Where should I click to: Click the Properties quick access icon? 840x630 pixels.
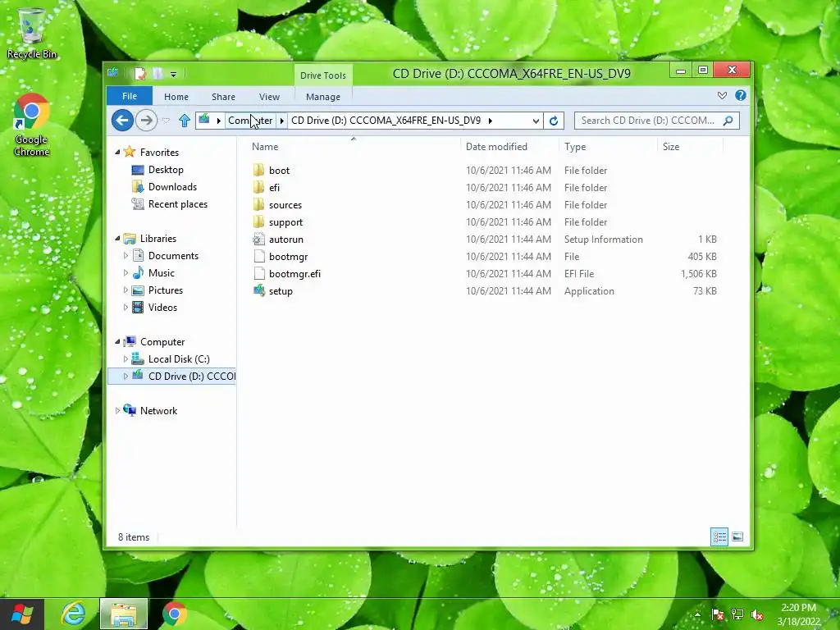139,74
